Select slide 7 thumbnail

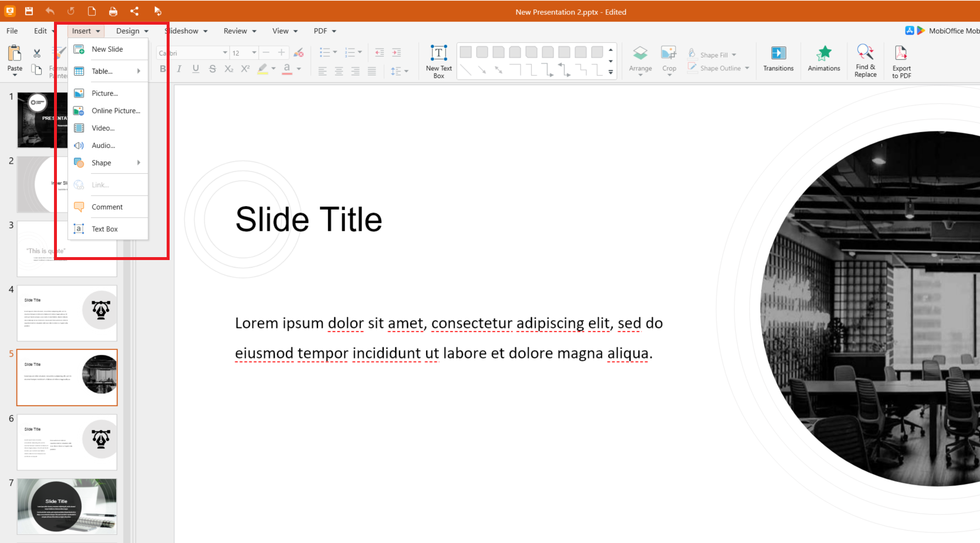click(x=67, y=506)
